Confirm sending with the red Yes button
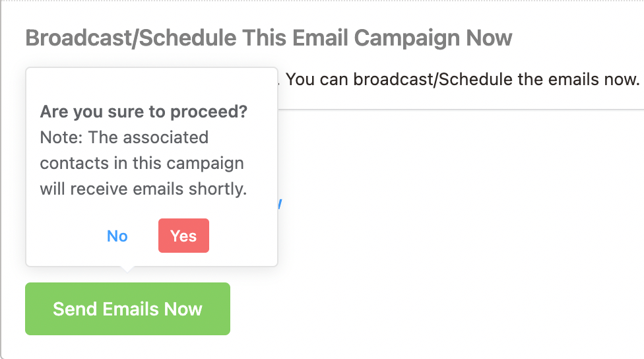The height and width of the screenshot is (359, 644). pyautogui.click(x=183, y=236)
